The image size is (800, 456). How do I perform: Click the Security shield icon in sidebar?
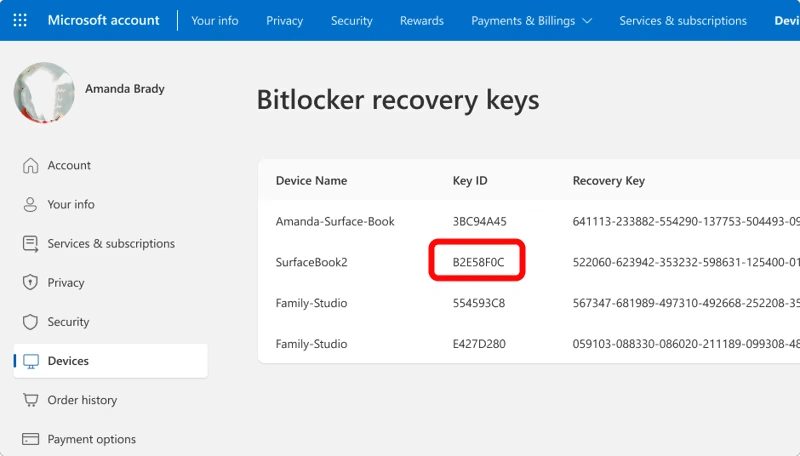point(30,322)
